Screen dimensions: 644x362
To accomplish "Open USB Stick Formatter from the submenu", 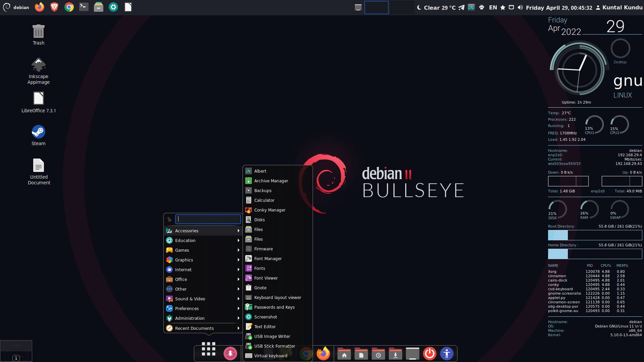I will 278,346.
